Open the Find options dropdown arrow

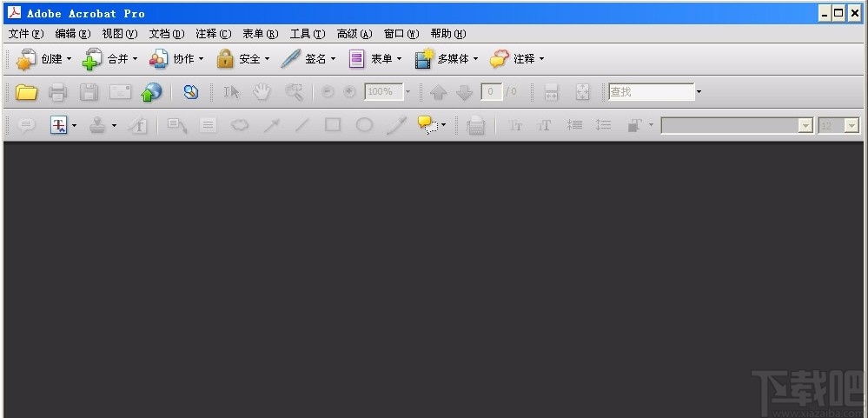click(699, 92)
